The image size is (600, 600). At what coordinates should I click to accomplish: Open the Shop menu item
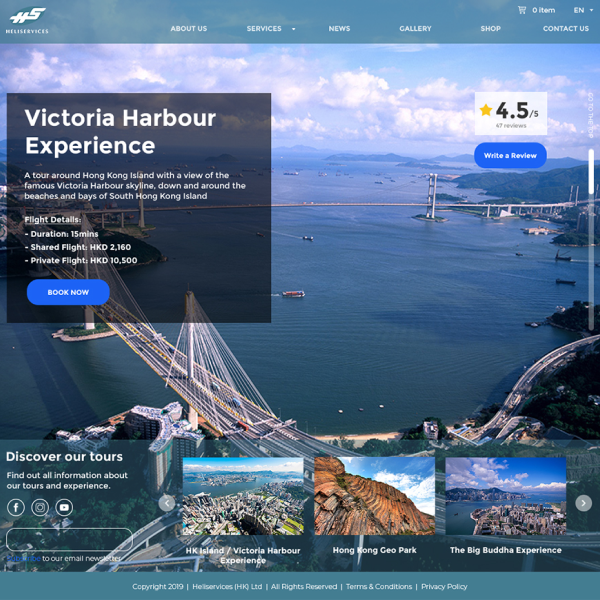491,29
